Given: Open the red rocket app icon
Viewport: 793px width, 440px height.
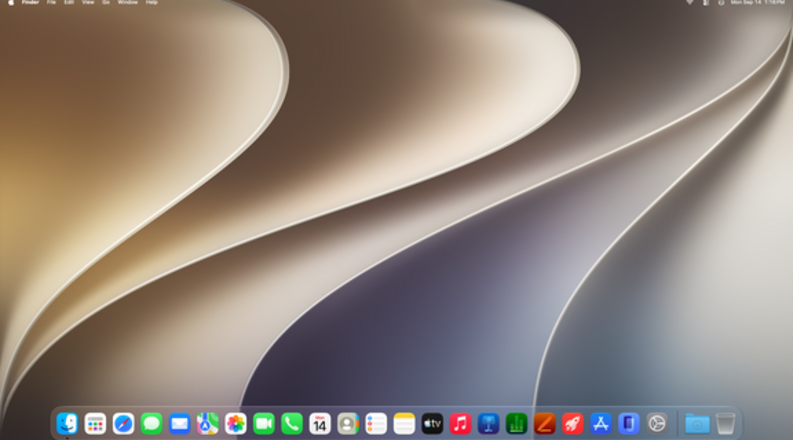Looking at the screenshot, I should (572, 423).
